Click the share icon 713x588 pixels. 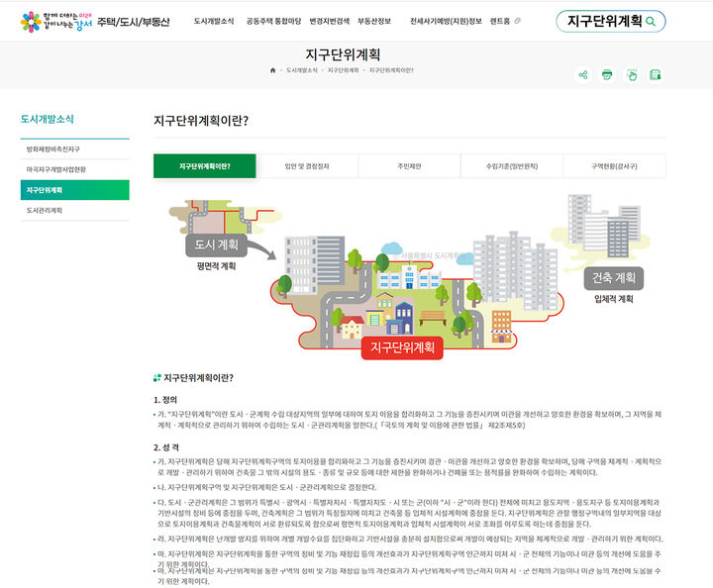pos(582,74)
